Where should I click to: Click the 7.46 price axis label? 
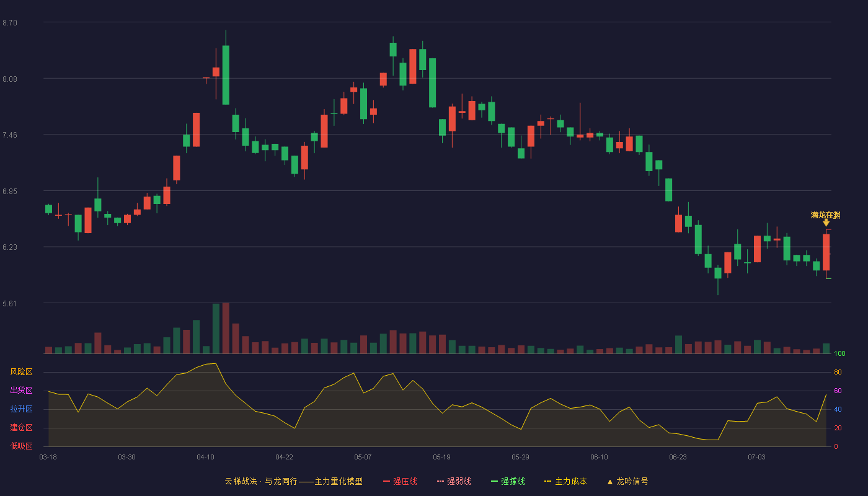pos(10,135)
